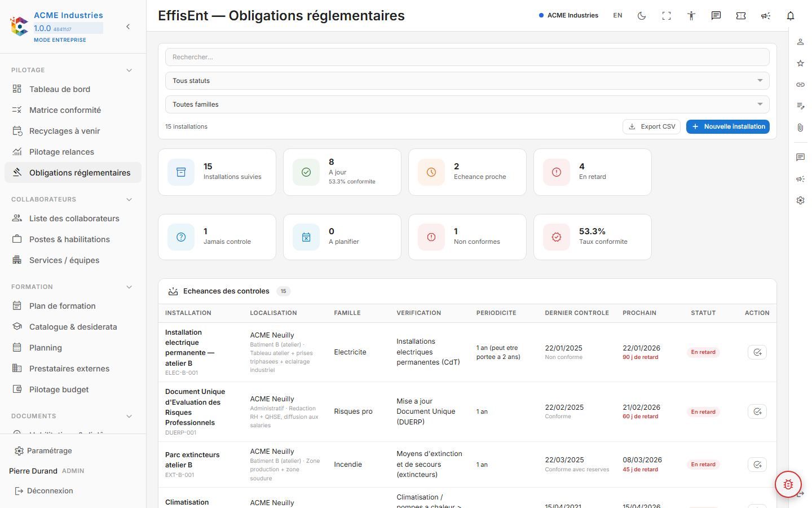Open Services / équipes

[x=73, y=260]
